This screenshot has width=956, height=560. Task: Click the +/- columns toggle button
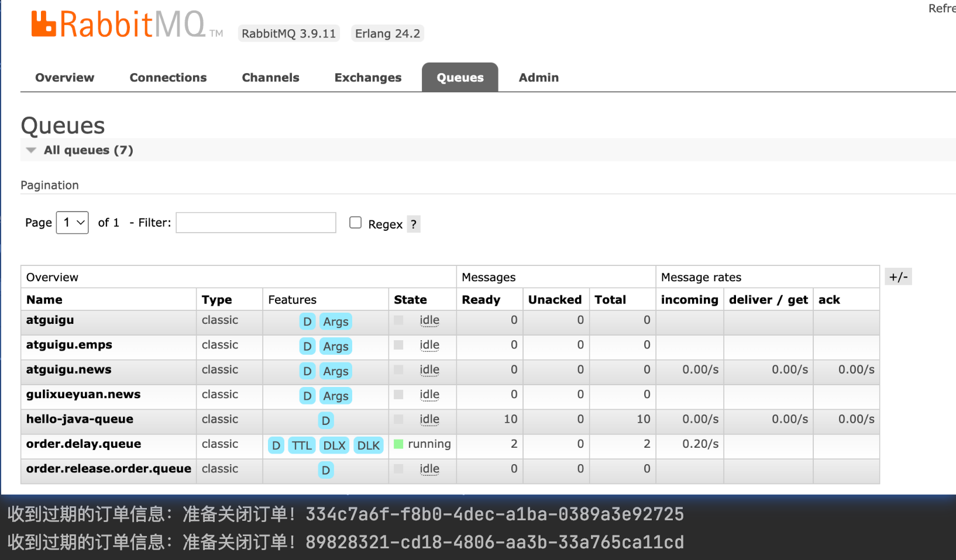point(899,277)
